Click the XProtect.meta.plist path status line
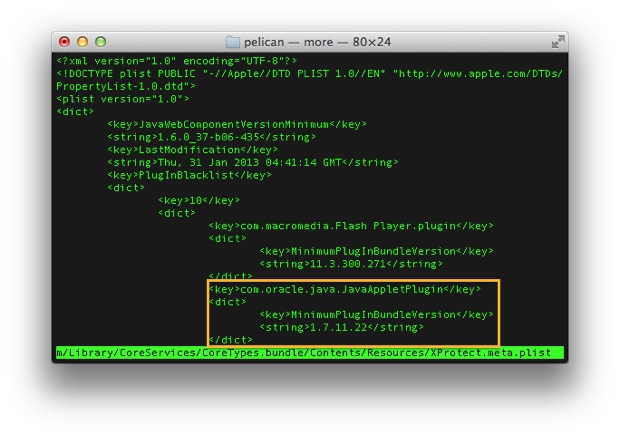The image size is (620, 435). tap(310, 352)
